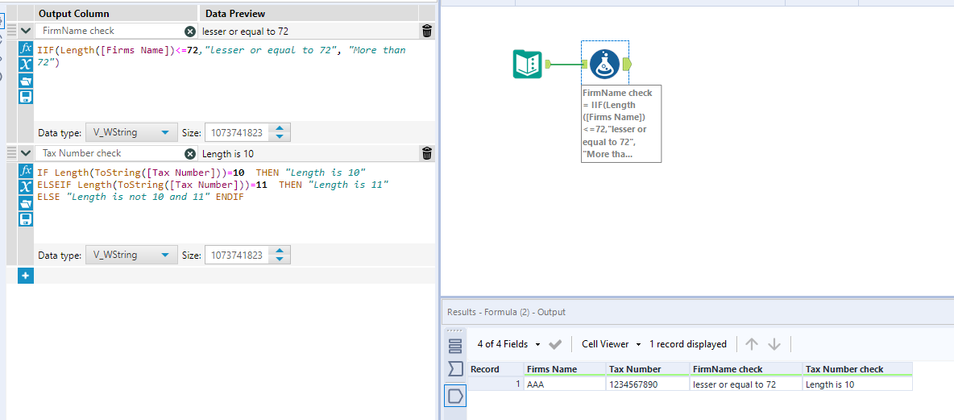This screenshot has height=420, width=954.
Task: Select the results cell 'lesser or equal to 72'
Action: pyautogui.click(x=746, y=384)
